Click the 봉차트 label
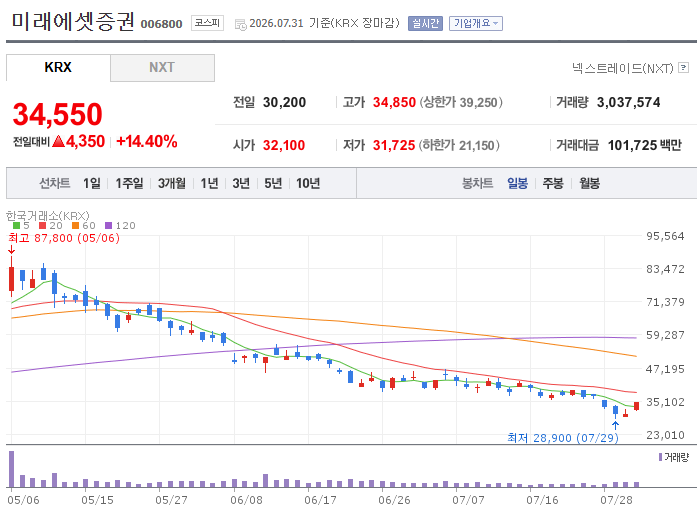This screenshot has height=512, width=697. pos(477,183)
